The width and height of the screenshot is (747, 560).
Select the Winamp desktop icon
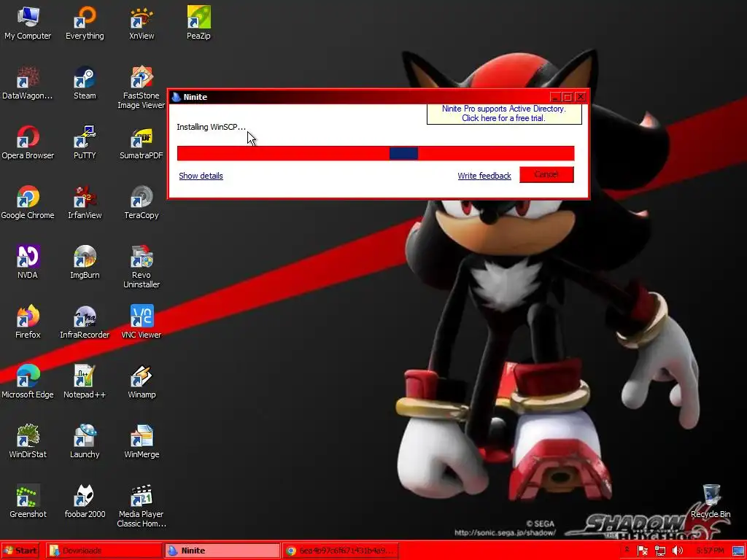click(142, 382)
